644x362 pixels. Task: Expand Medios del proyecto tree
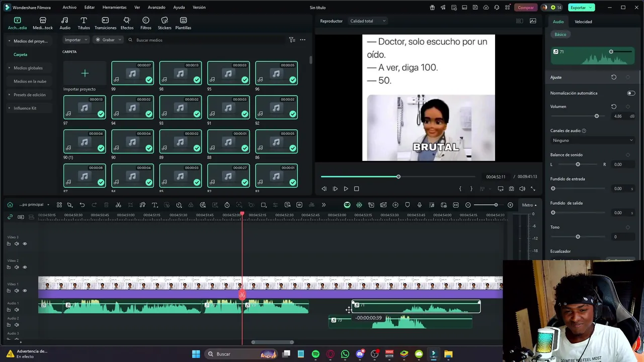tap(9, 41)
